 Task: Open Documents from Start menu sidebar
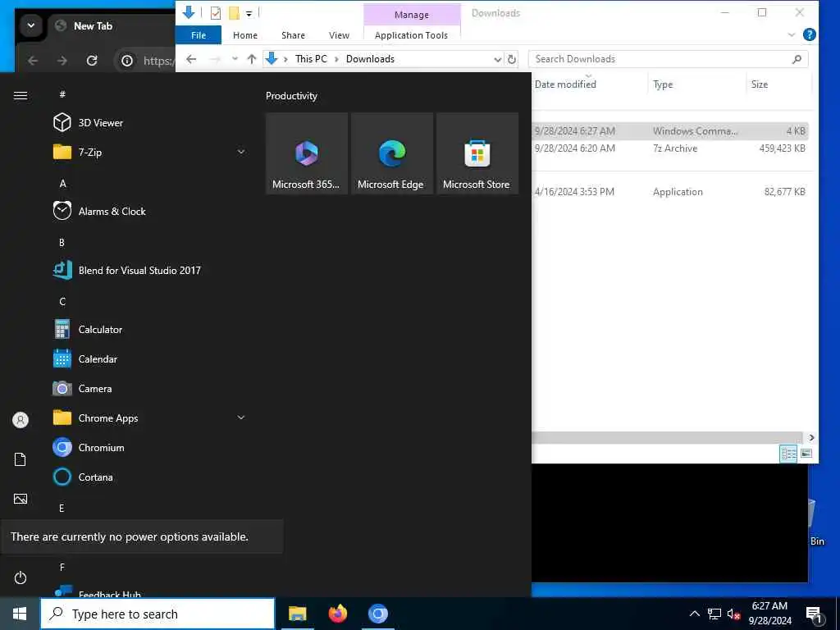point(21,459)
